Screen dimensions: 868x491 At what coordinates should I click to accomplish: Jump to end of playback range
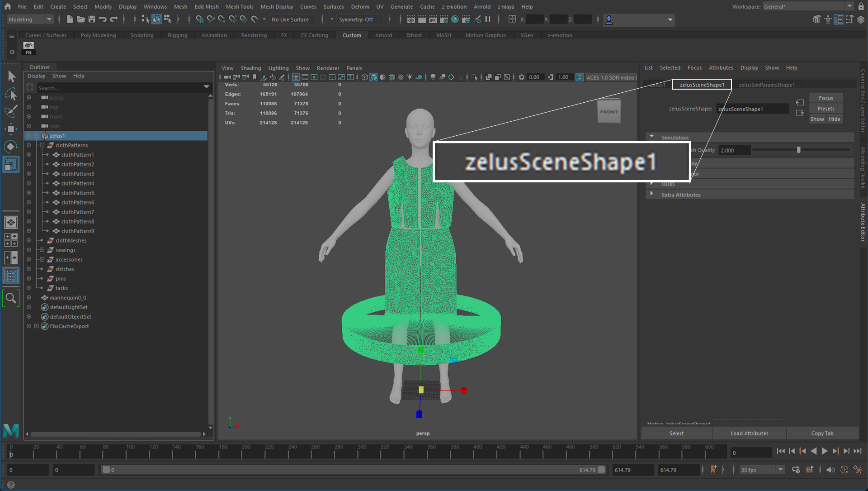point(858,451)
